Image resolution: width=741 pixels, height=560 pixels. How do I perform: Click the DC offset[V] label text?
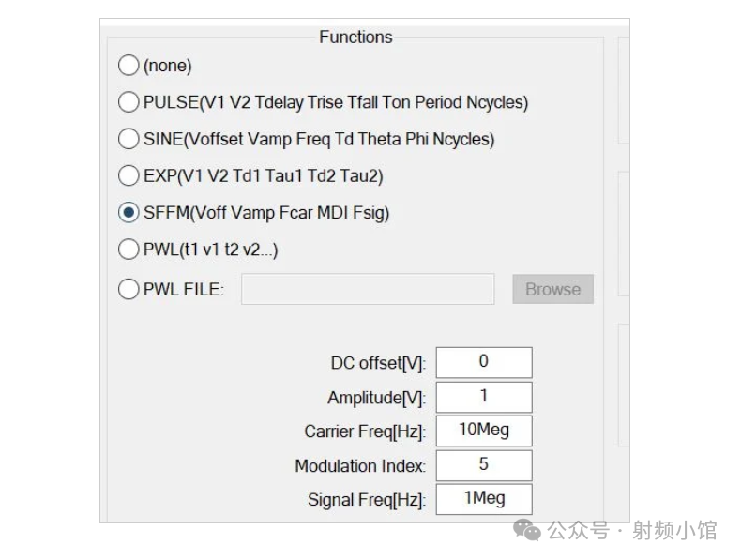coord(377,364)
